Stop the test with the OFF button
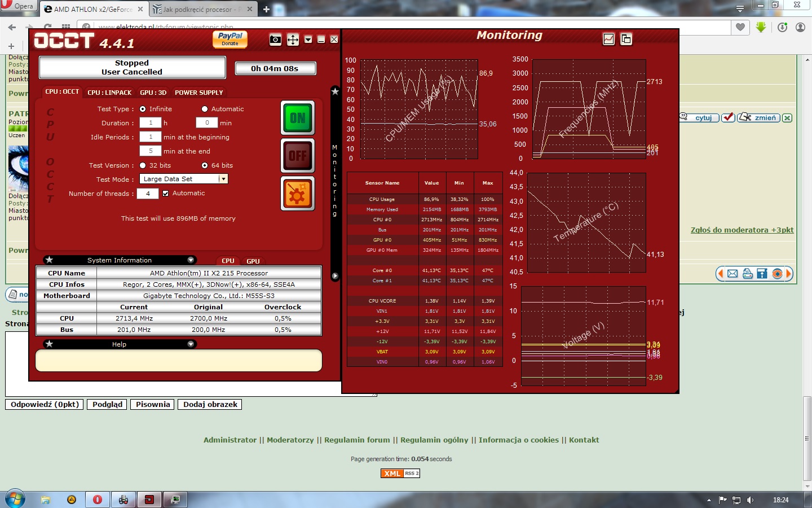 click(298, 155)
